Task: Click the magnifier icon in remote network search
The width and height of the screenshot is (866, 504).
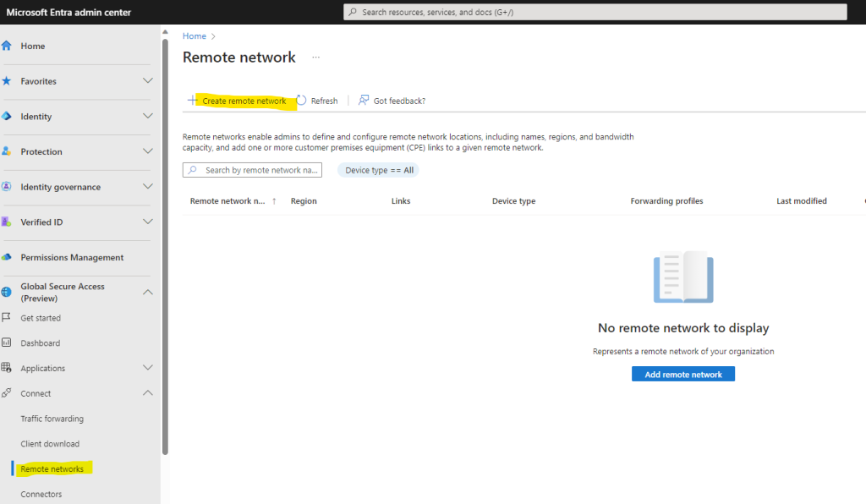Action: click(x=192, y=170)
